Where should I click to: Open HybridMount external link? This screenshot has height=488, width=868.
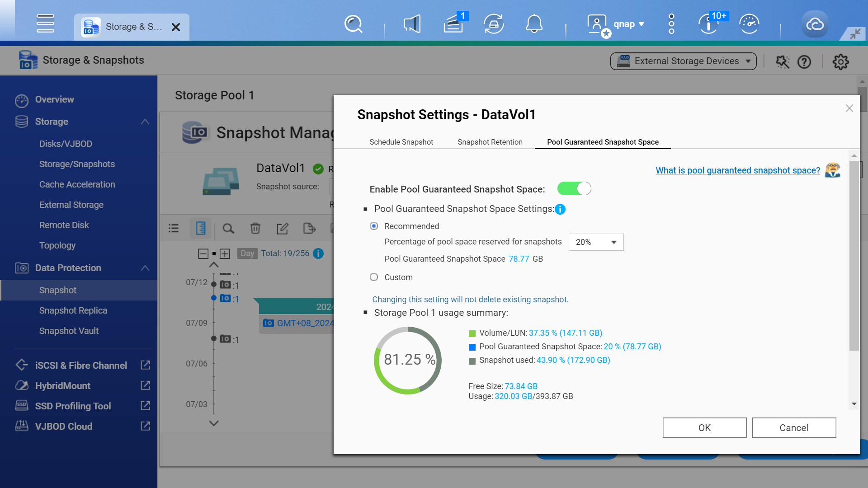pyautogui.click(x=146, y=385)
